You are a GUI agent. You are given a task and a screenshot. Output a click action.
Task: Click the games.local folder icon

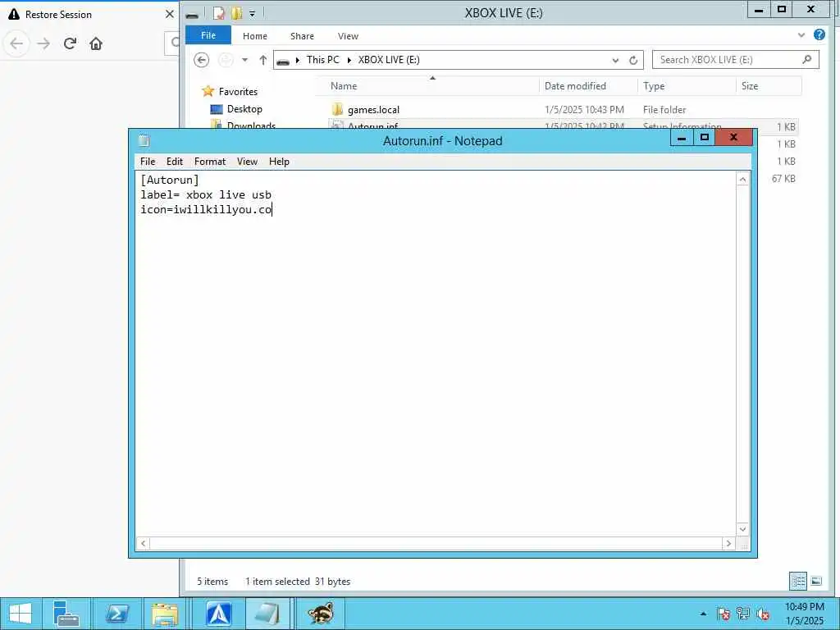tap(337, 110)
